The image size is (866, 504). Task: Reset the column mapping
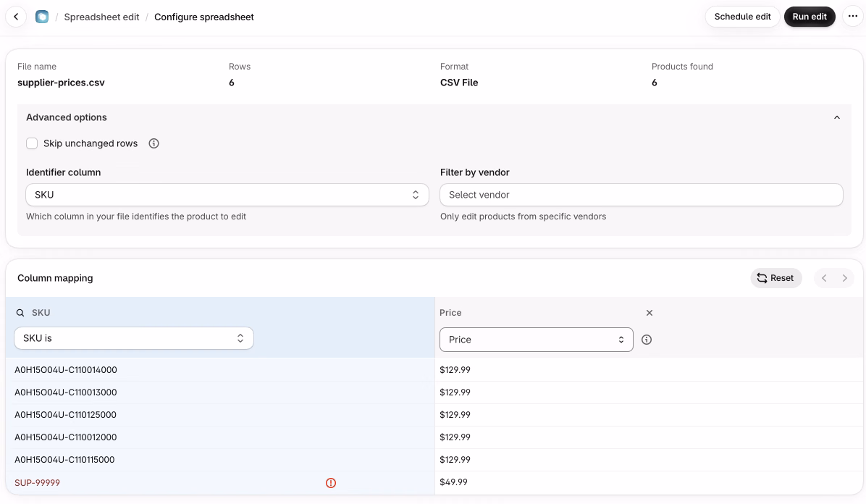point(776,278)
